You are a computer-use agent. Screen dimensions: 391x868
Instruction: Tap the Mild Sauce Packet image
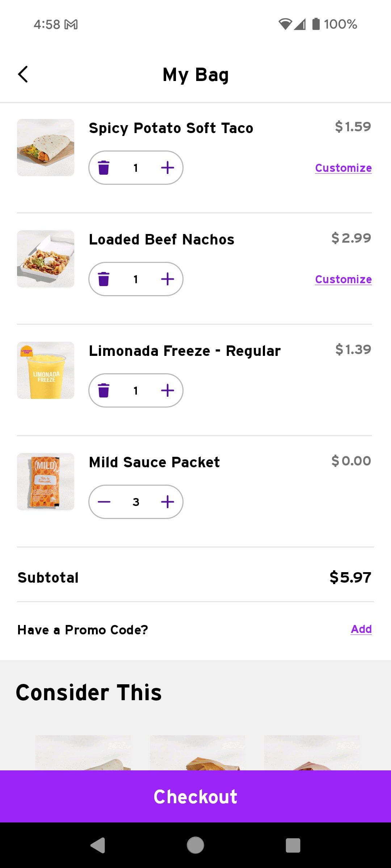[x=46, y=482]
